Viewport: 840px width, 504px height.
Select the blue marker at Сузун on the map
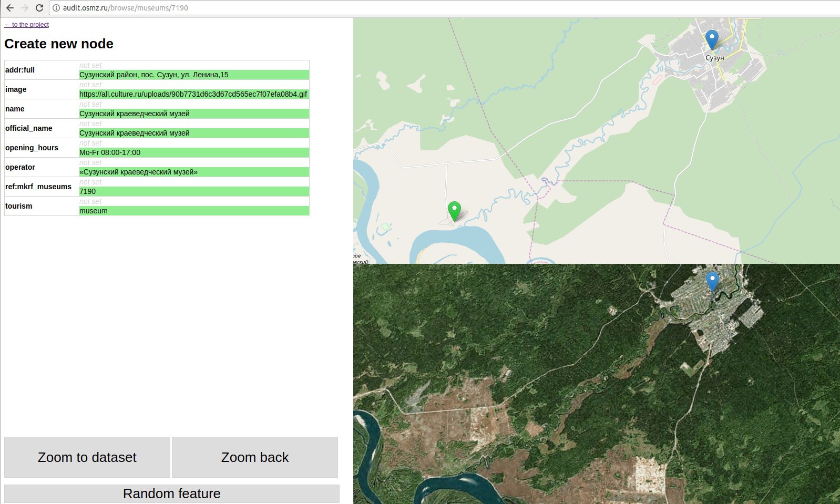(712, 40)
